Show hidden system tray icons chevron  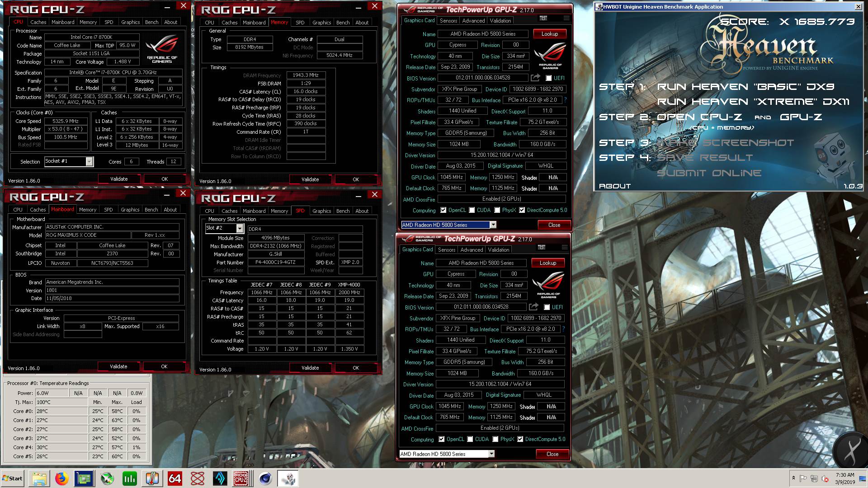(793, 478)
